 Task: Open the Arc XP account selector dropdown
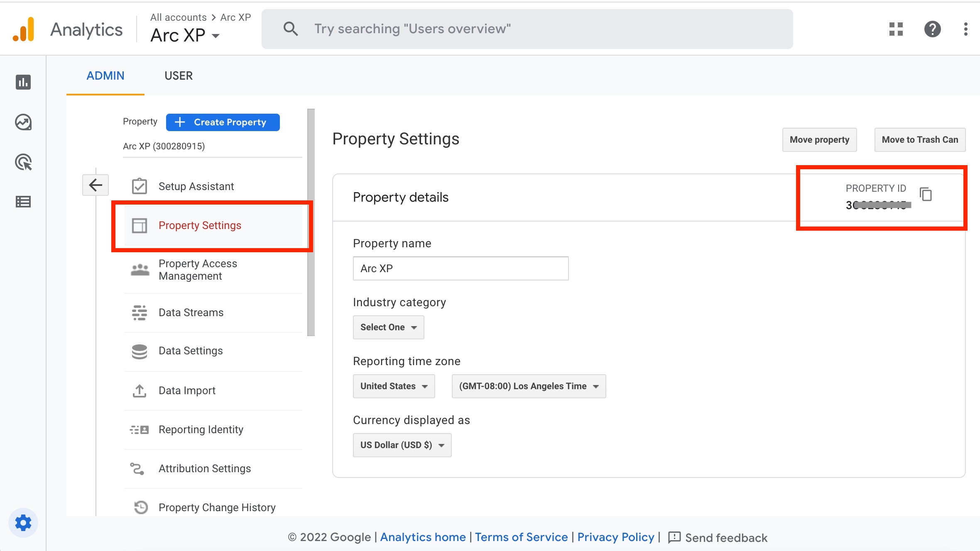(185, 35)
